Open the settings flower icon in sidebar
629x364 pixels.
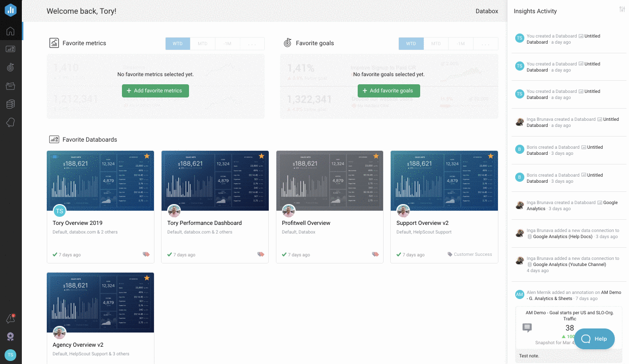point(11,337)
